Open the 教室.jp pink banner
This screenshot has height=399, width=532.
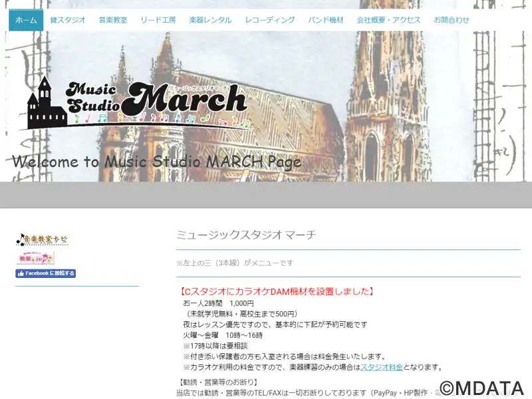tap(35, 258)
